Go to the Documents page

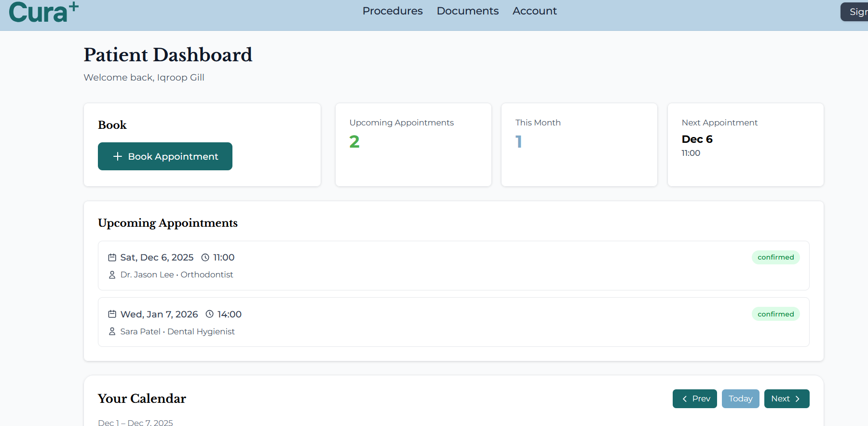click(467, 11)
